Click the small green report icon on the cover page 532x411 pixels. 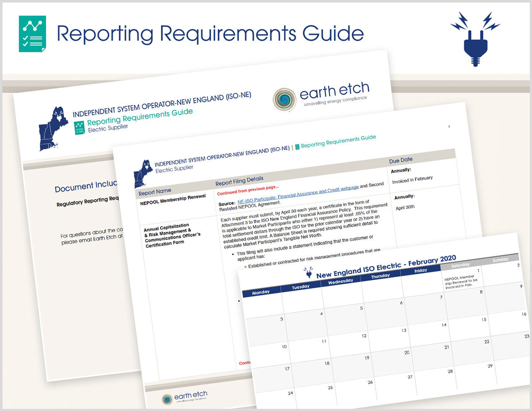click(80, 128)
